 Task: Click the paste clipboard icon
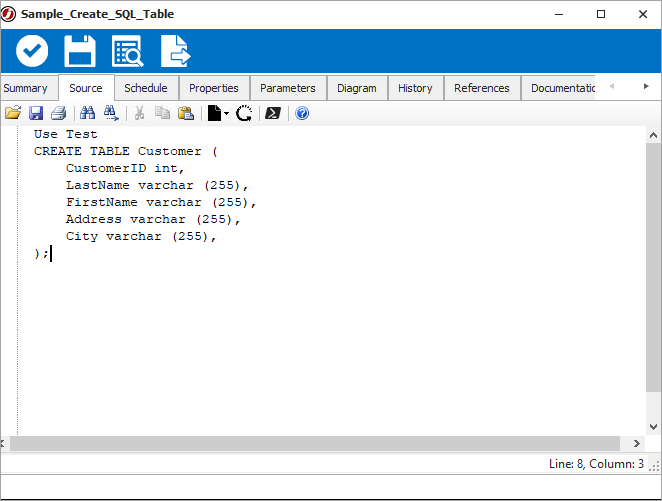186,113
